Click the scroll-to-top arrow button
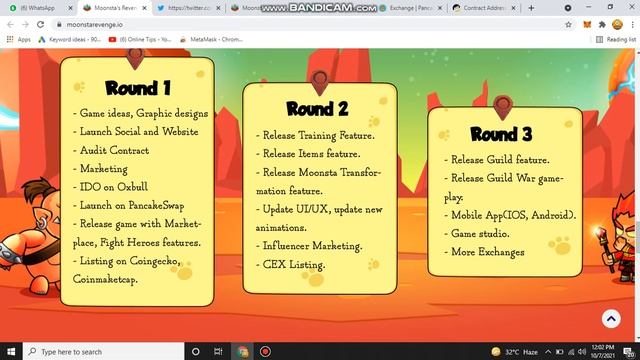Image resolution: width=640 pixels, height=360 pixels. [x=611, y=319]
